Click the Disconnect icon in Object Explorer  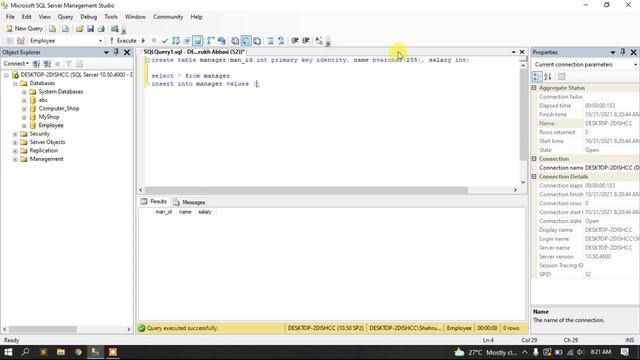click(47, 64)
